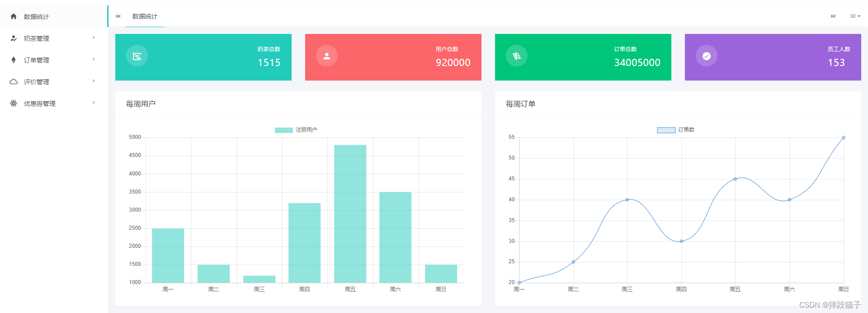Click the 周日 bar in 每周用户 chart
The width and height of the screenshot is (868, 313).
(x=441, y=274)
